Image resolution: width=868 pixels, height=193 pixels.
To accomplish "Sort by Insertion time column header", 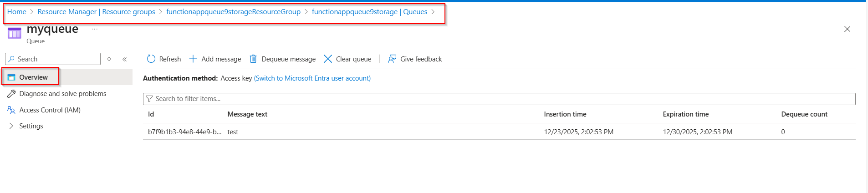I will (565, 114).
